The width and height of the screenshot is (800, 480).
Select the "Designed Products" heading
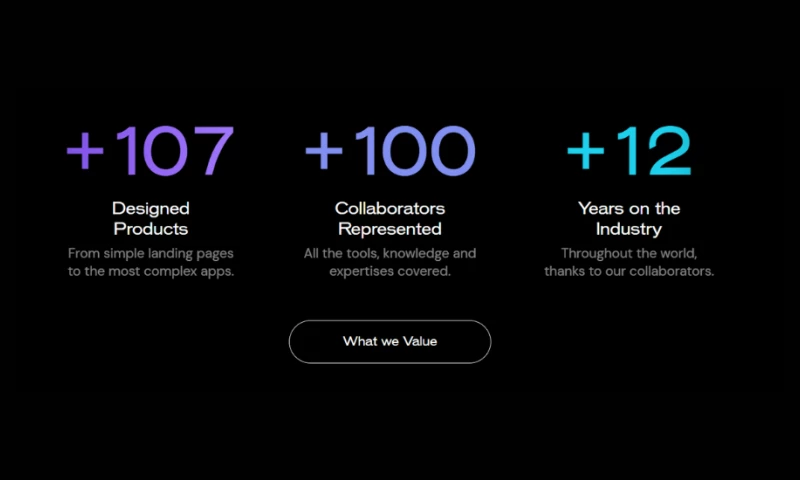(151, 218)
